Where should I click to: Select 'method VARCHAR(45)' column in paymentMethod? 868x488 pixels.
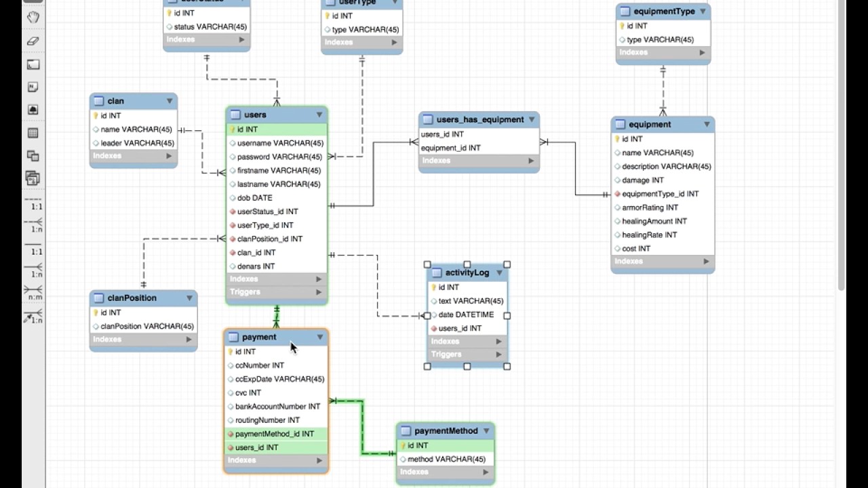445,459
